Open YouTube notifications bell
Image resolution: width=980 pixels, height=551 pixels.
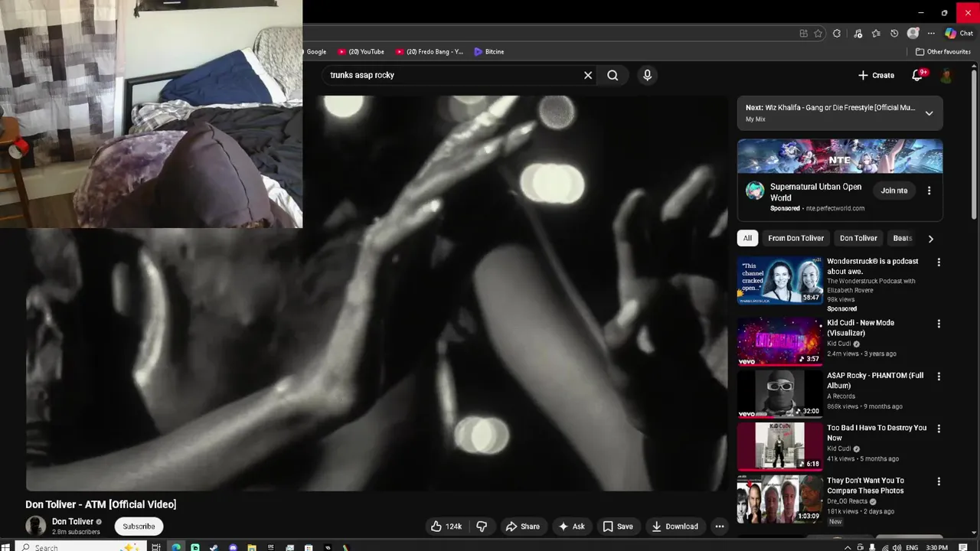point(917,75)
